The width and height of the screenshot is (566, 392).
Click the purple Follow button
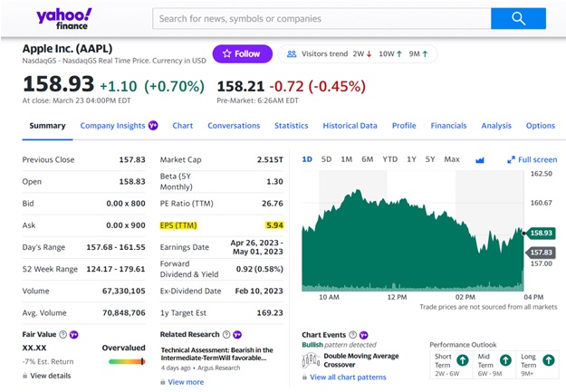coord(242,53)
